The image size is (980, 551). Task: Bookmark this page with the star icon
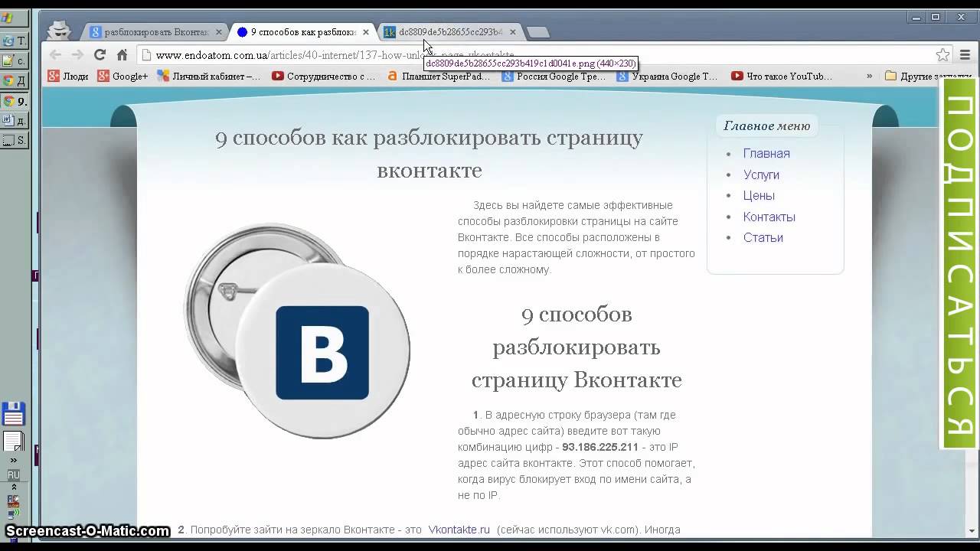pos(942,55)
